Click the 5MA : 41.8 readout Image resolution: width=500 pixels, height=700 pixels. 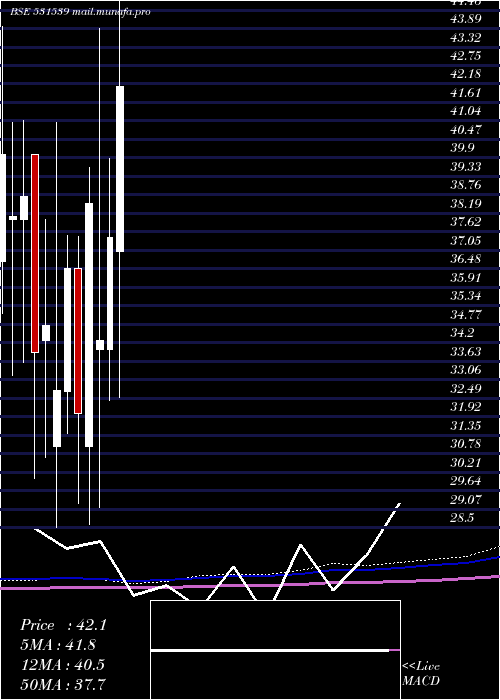[x=58, y=645]
